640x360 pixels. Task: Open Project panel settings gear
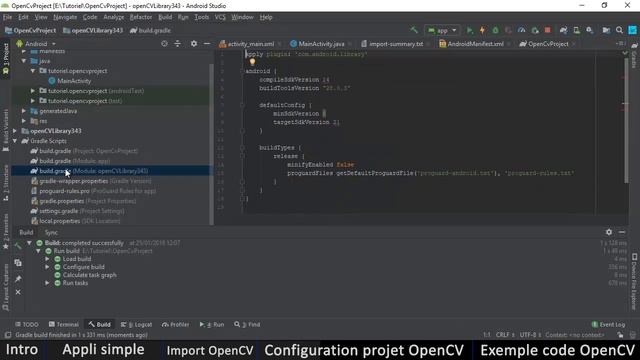[194, 43]
